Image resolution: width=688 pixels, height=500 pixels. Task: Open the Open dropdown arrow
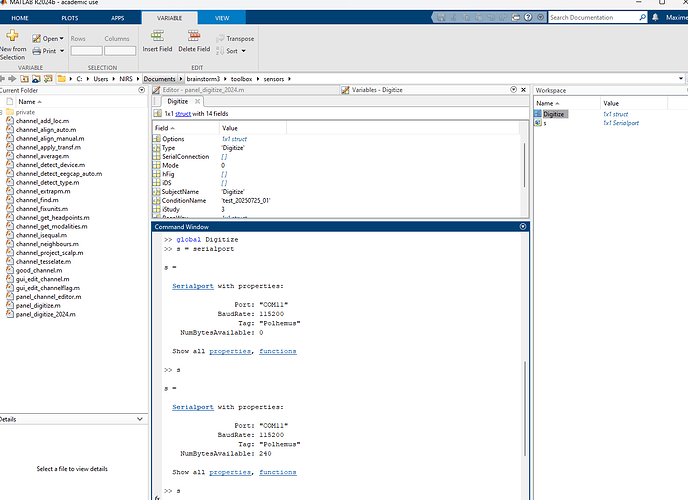(61, 39)
